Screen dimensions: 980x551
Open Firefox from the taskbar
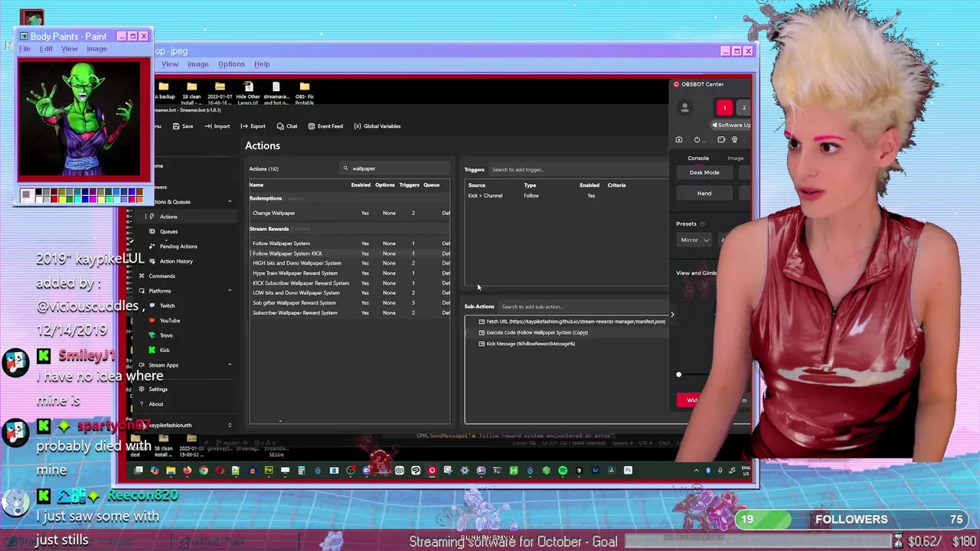pos(187,470)
